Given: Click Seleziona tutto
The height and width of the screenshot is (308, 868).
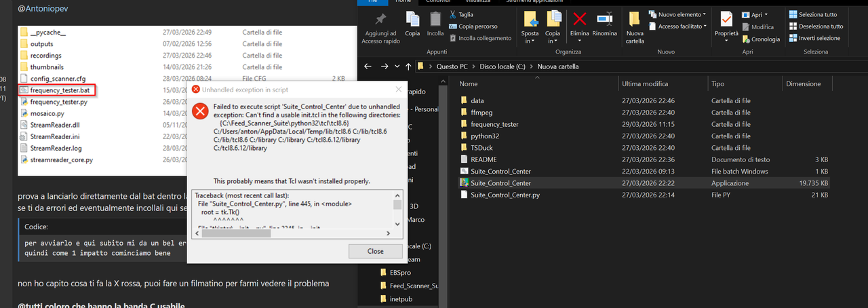Looking at the screenshot, I should (x=812, y=14).
